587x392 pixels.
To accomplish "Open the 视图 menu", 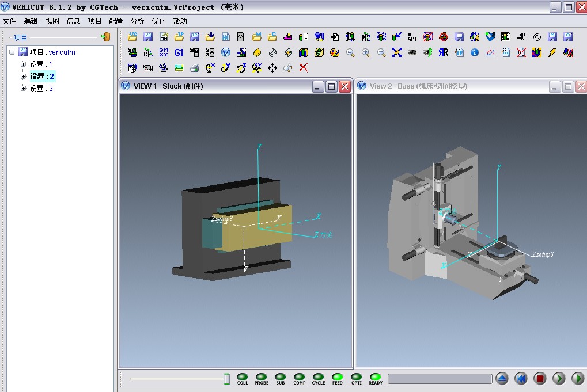I will point(52,21).
